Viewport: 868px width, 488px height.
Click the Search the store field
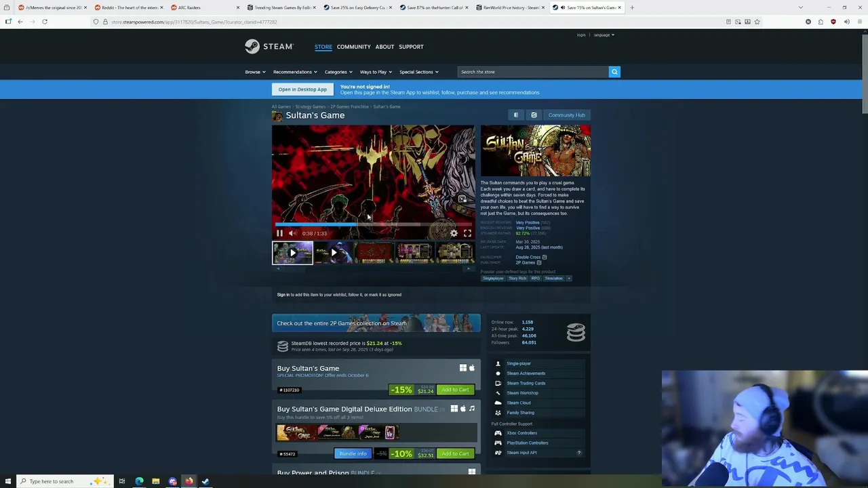(533, 72)
